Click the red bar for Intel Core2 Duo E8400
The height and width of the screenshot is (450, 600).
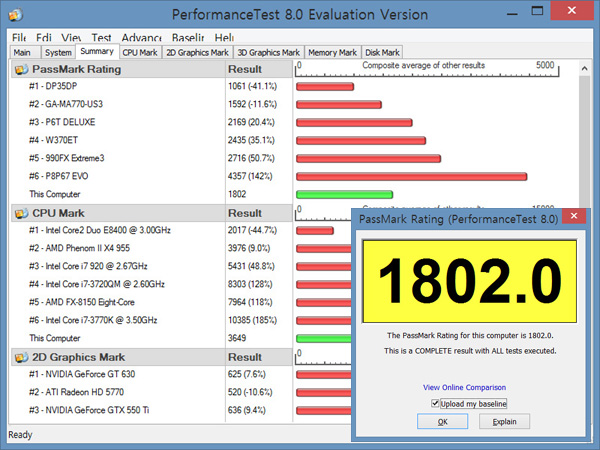click(x=315, y=230)
